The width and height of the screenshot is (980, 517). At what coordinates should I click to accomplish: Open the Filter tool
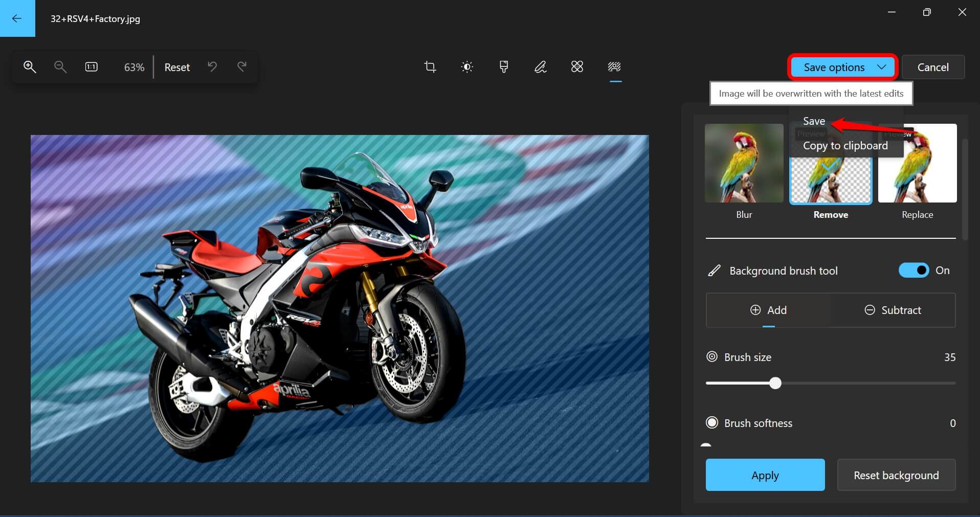pos(504,67)
